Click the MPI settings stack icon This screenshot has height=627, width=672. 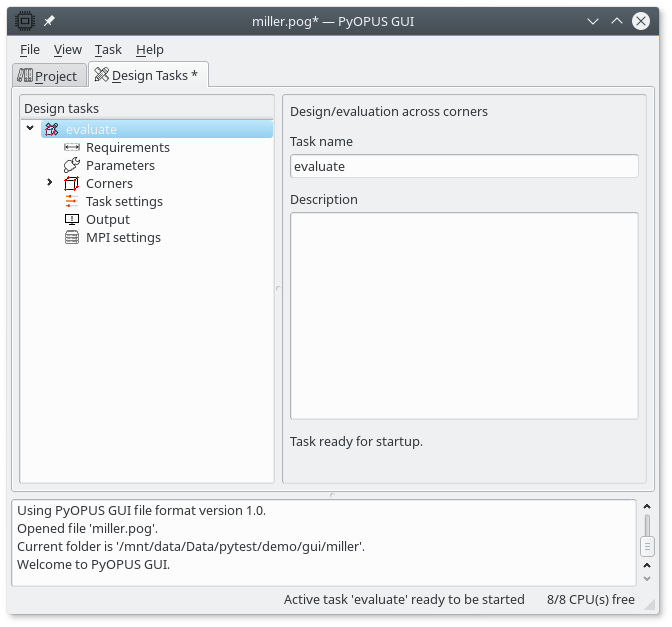pyautogui.click(x=71, y=238)
